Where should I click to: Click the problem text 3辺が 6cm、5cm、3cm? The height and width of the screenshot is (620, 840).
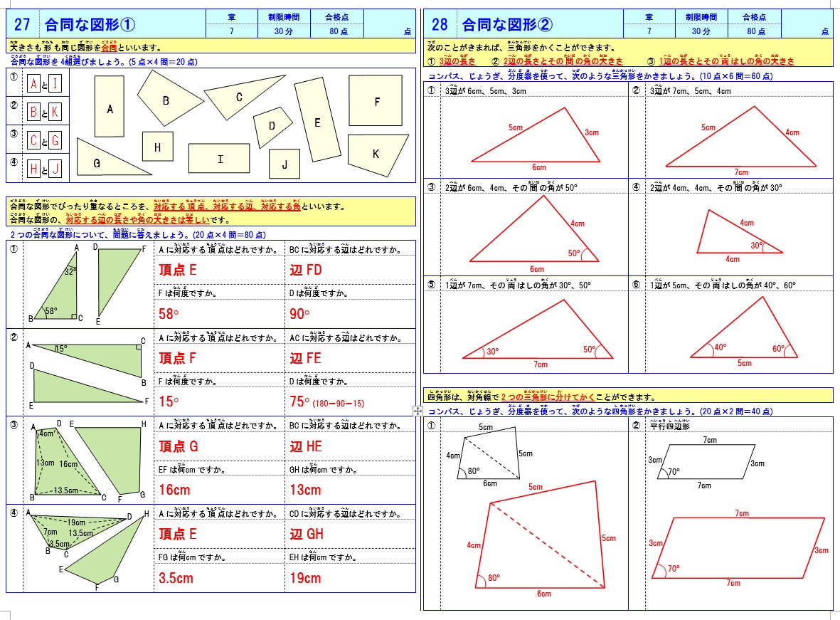(485, 90)
